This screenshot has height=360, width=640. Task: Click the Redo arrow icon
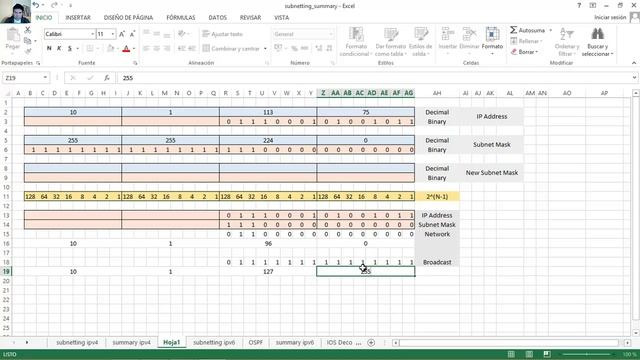pos(53,5)
